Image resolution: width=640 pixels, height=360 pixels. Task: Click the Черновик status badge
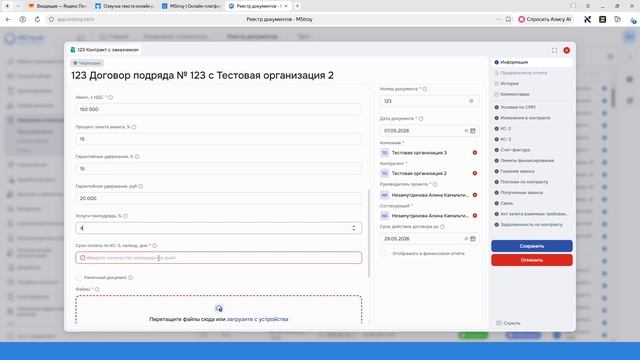(87, 63)
